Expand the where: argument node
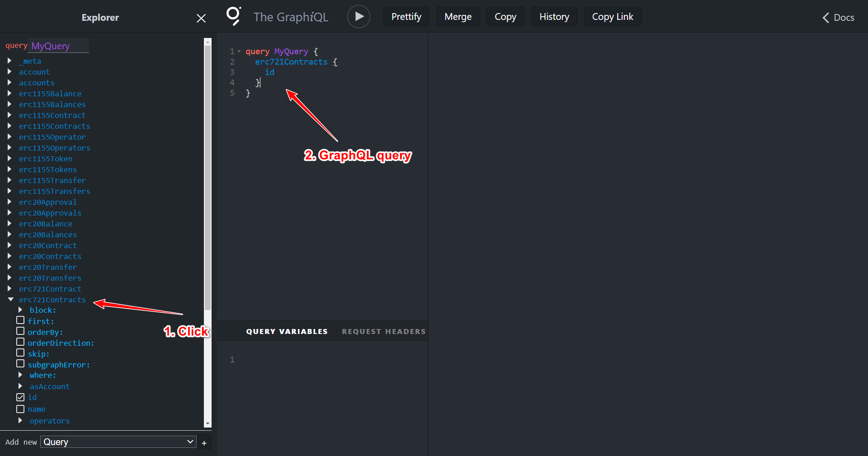 pyautogui.click(x=20, y=375)
